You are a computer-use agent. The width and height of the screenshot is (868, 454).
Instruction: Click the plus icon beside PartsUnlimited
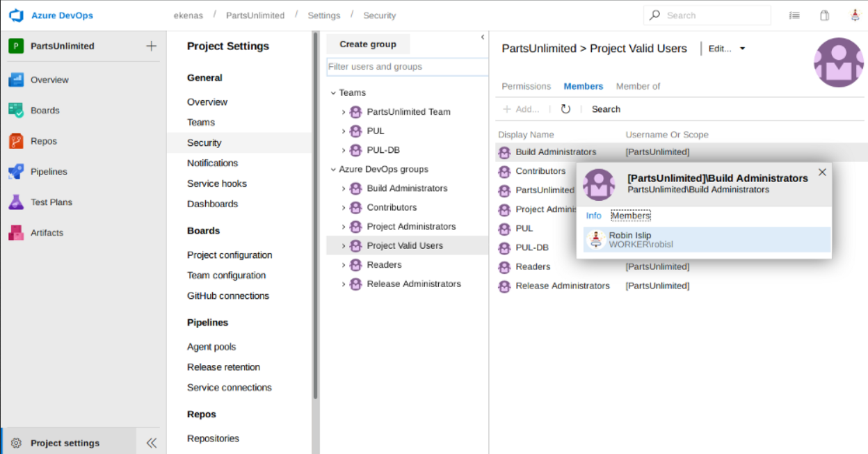pos(151,46)
